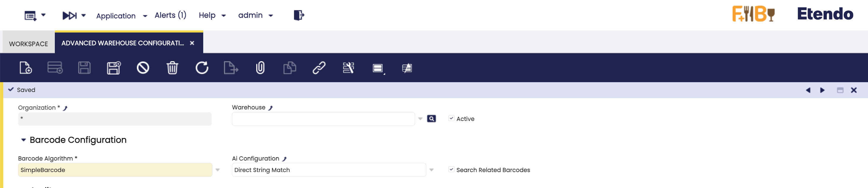Open attachments using the paperclip icon
868x188 pixels.
point(260,68)
